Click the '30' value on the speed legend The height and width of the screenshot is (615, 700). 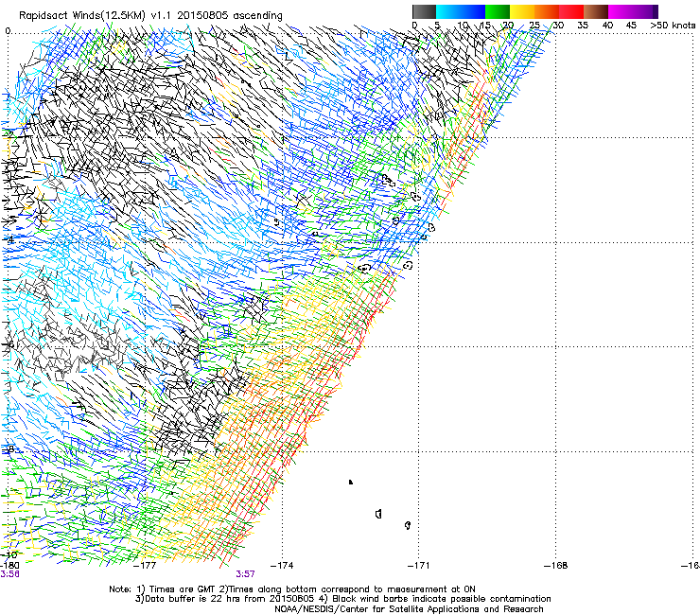[558, 26]
